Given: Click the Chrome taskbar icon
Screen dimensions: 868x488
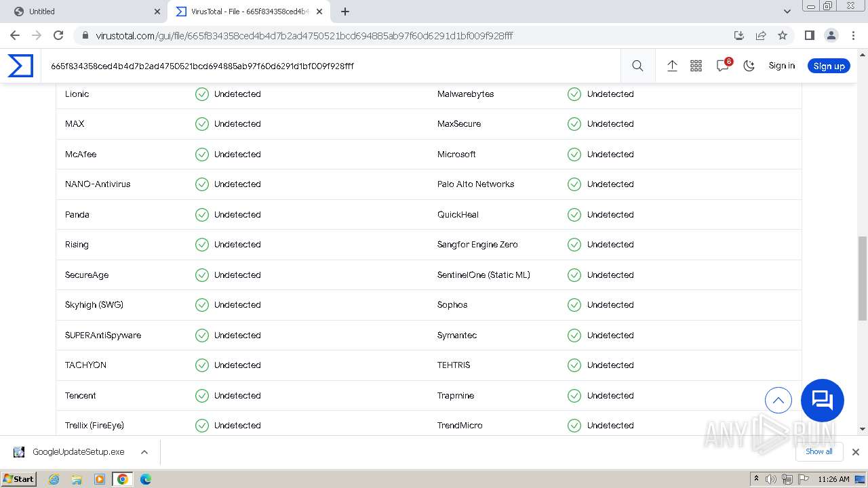Looking at the screenshot, I should pyautogui.click(x=123, y=479).
